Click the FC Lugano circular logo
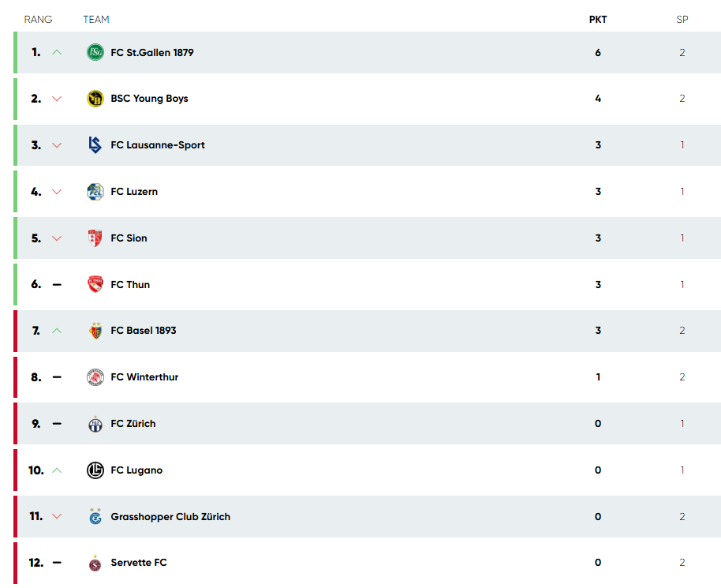 tap(95, 470)
